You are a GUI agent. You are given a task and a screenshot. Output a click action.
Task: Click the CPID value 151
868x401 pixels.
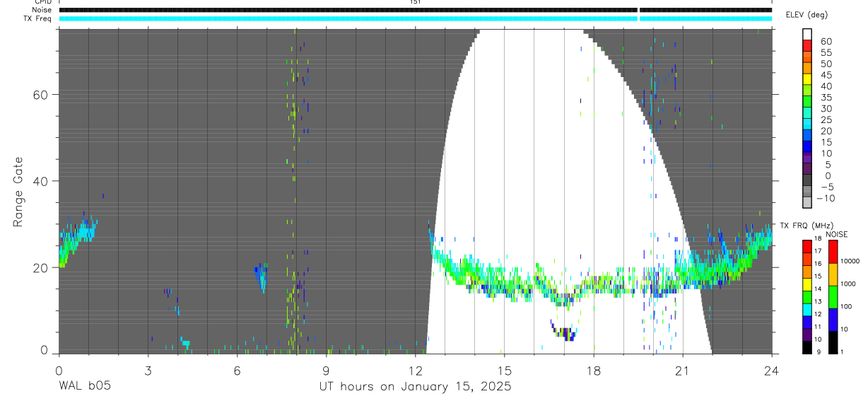(x=415, y=2)
